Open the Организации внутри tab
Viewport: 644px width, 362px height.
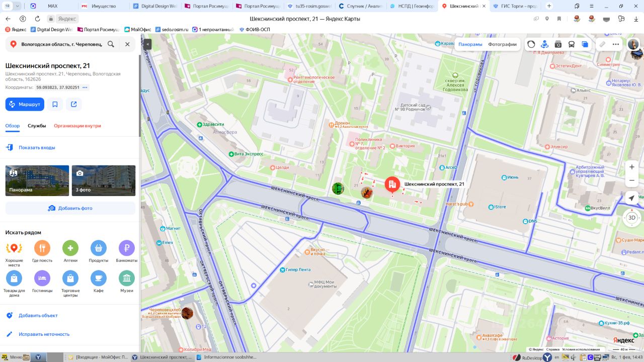point(77,126)
